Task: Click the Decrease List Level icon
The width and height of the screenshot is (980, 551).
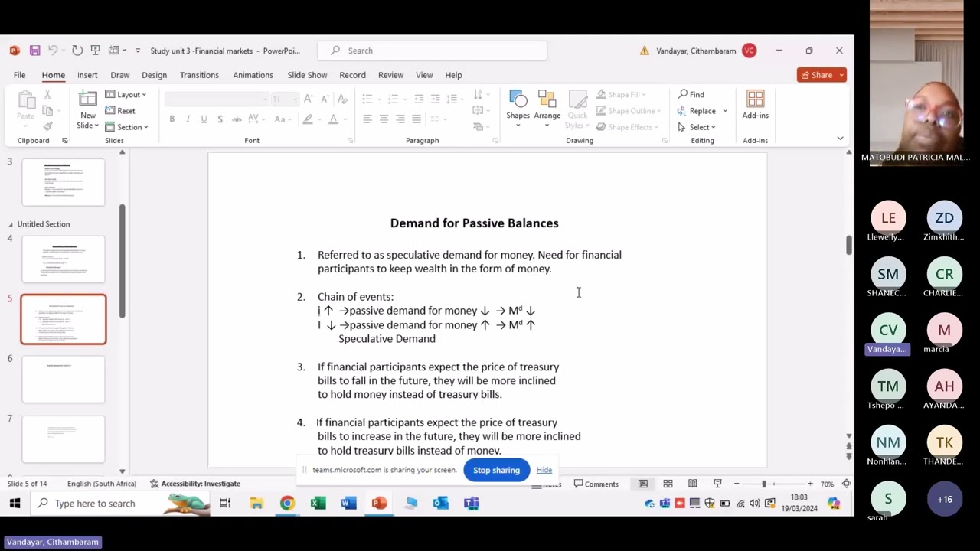Action: coord(419,99)
